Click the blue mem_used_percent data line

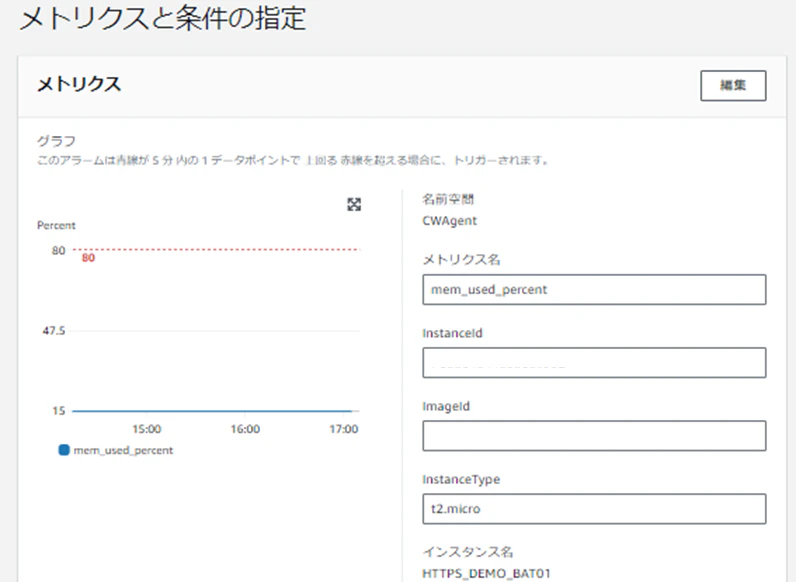tap(212, 411)
